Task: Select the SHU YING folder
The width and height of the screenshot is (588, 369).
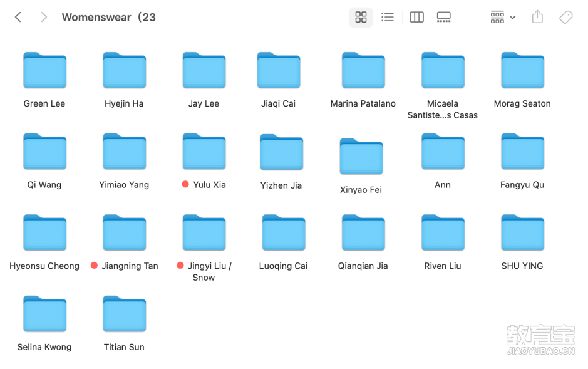Action: click(x=523, y=232)
